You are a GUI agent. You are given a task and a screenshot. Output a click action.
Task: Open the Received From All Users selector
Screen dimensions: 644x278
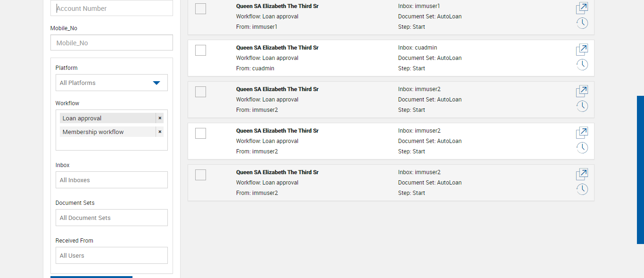[x=111, y=255]
